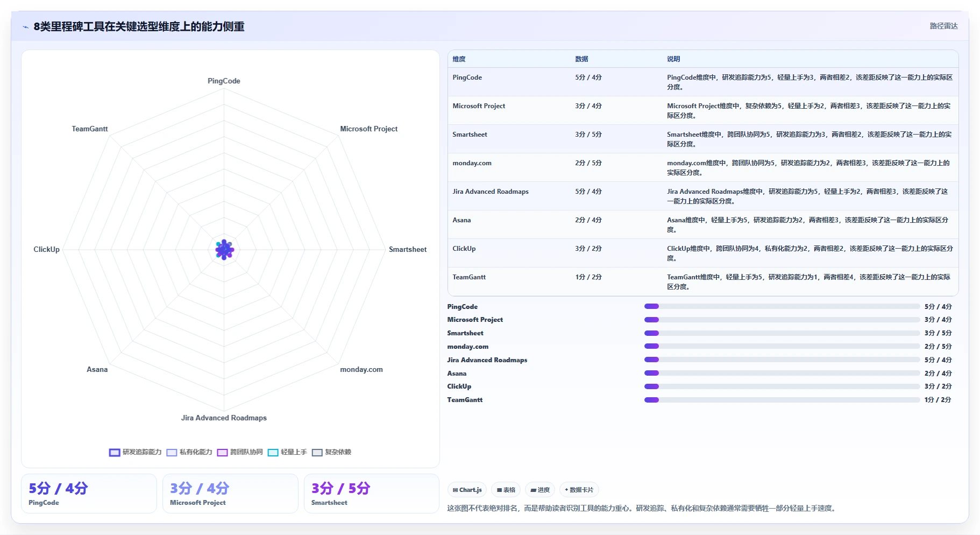
Task: Click the monday.com radar axis label
Action: (361, 370)
